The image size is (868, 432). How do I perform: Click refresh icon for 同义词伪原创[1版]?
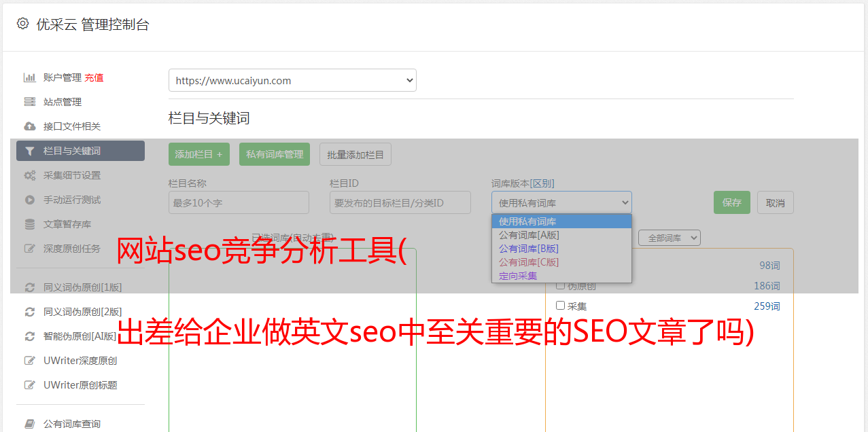(29, 287)
